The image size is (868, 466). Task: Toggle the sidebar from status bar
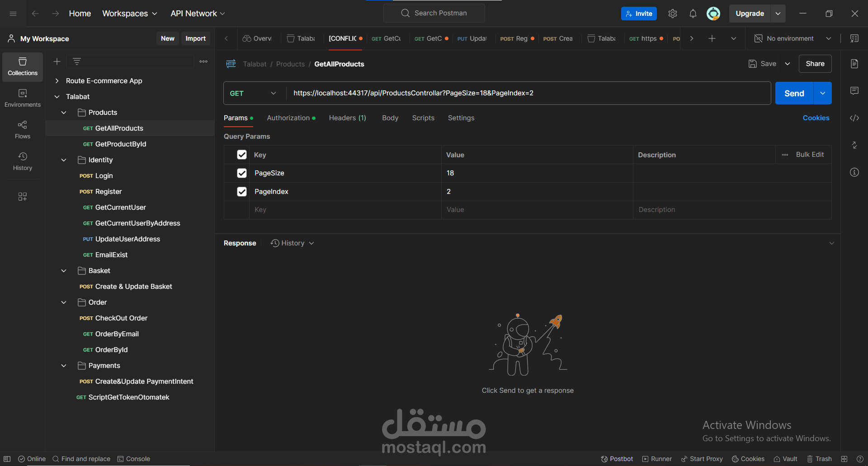pyautogui.click(x=7, y=459)
